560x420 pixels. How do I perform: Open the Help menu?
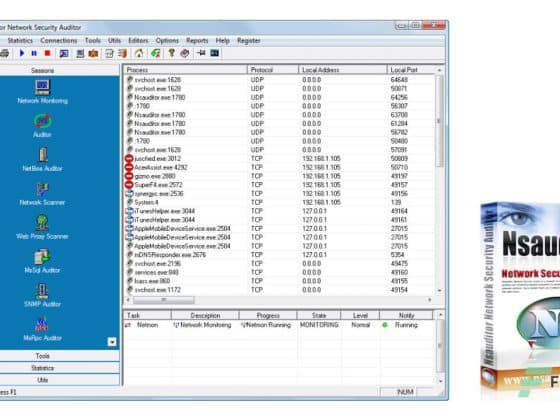[222, 40]
